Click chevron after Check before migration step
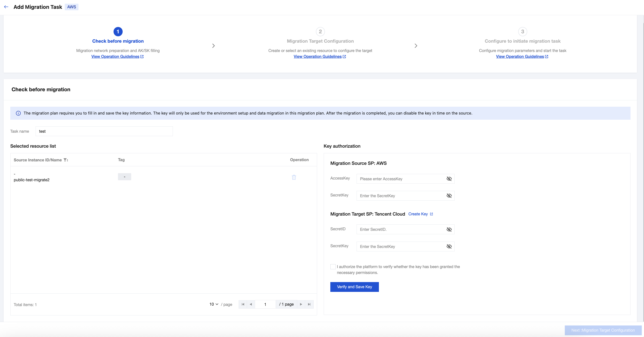The image size is (644, 337). pos(213,46)
